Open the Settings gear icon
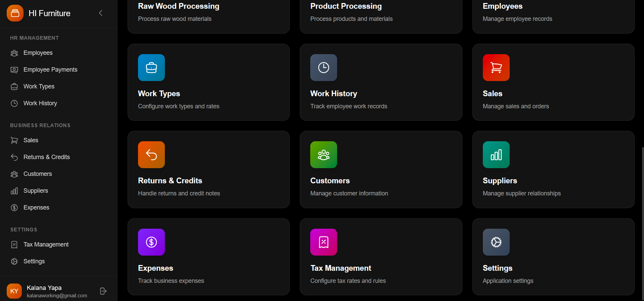 click(x=496, y=242)
